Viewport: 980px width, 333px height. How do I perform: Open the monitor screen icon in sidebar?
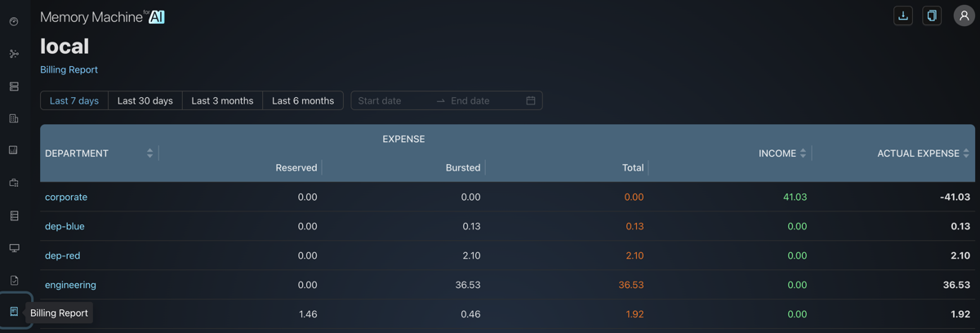[14, 248]
